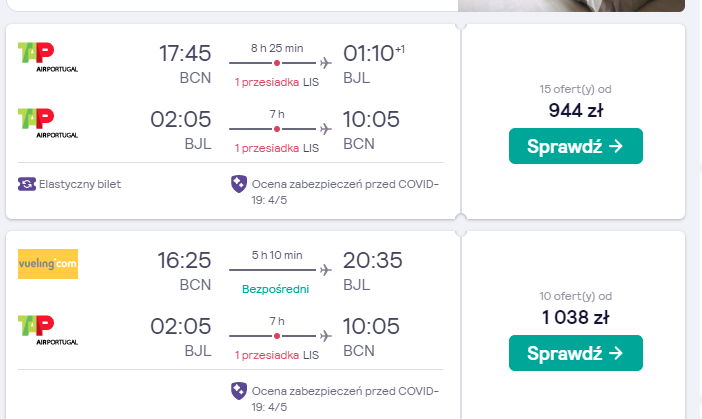
Task: Click the '15 ofert(y) od' text
Action: [x=575, y=89]
